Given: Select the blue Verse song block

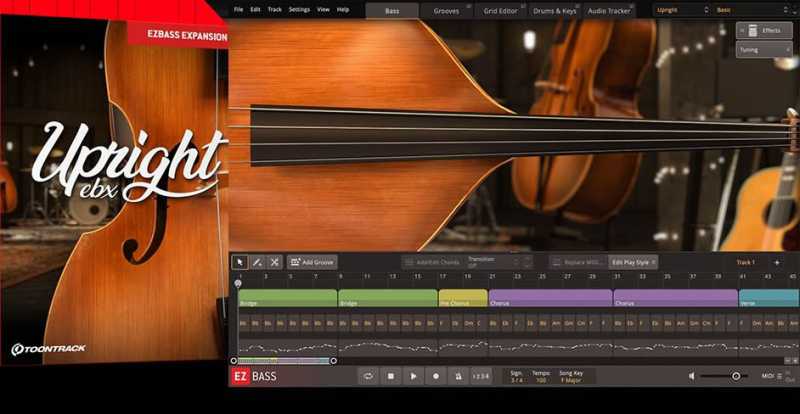Looking at the screenshot, I should 769,298.
